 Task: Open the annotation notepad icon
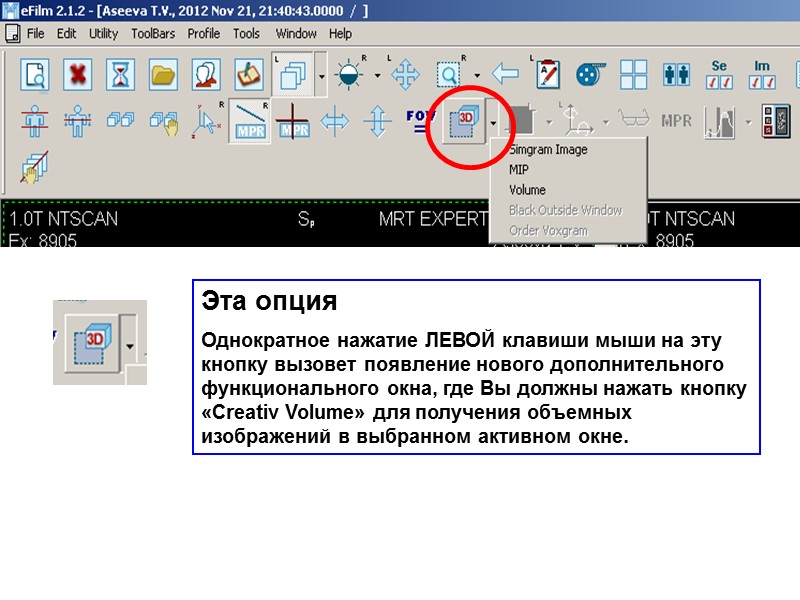tap(548, 75)
